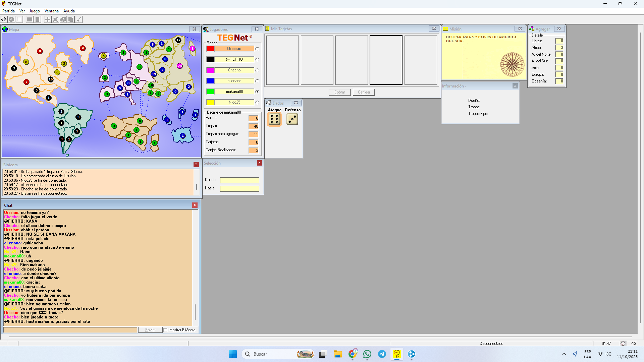The width and height of the screenshot is (644, 362).
Task: Click the Desde selection field
Action: click(239, 180)
